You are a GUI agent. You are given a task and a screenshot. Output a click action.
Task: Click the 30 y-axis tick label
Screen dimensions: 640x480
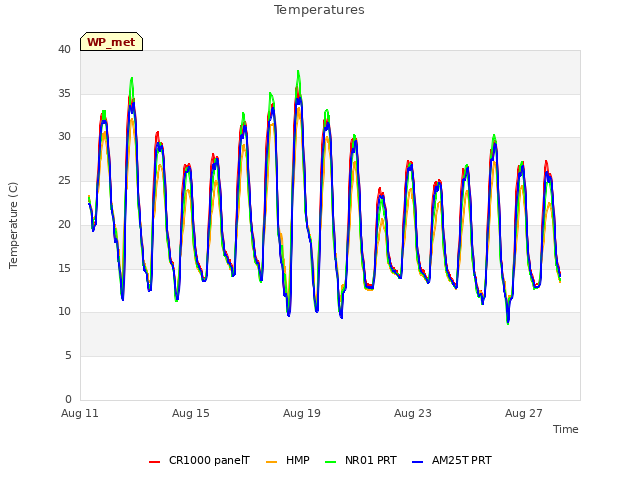pyautogui.click(x=64, y=137)
